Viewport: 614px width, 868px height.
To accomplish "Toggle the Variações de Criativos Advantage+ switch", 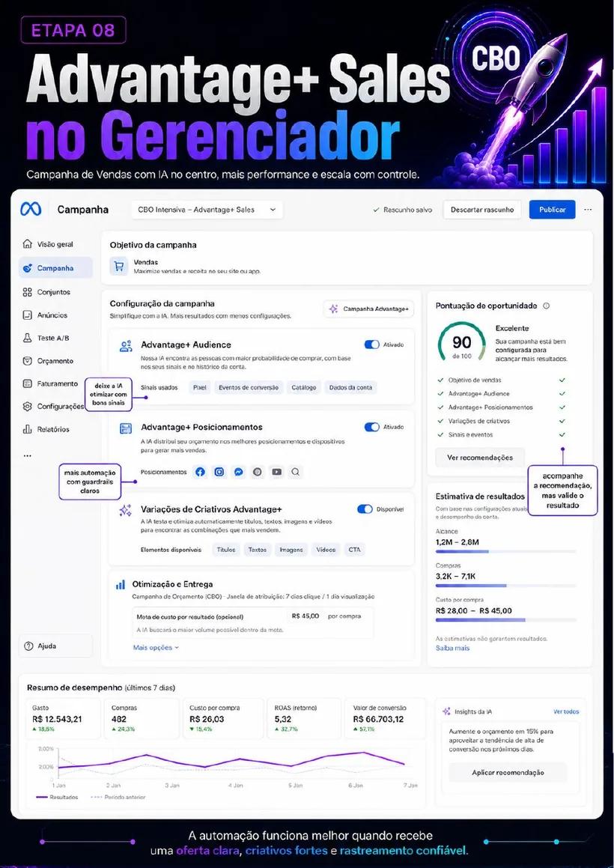I will 365,509.
